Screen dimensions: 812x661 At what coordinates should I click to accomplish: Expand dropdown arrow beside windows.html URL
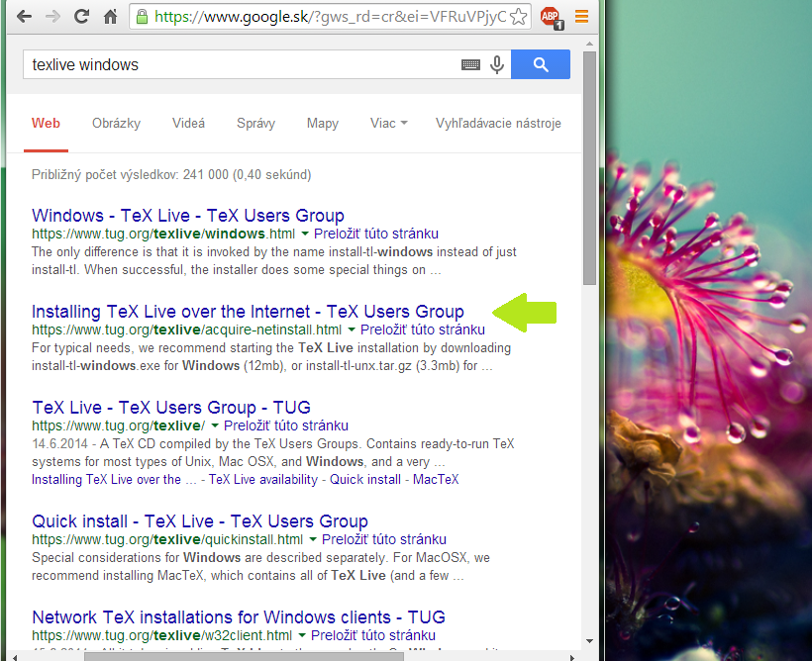pyautogui.click(x=305, y=234)
